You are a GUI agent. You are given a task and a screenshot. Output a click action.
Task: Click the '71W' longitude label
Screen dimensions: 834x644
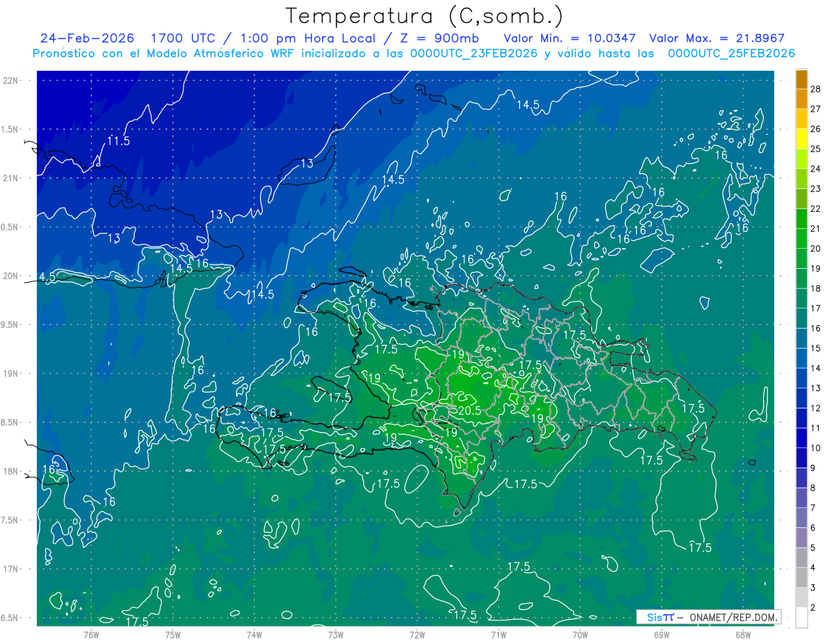point(498,634)
